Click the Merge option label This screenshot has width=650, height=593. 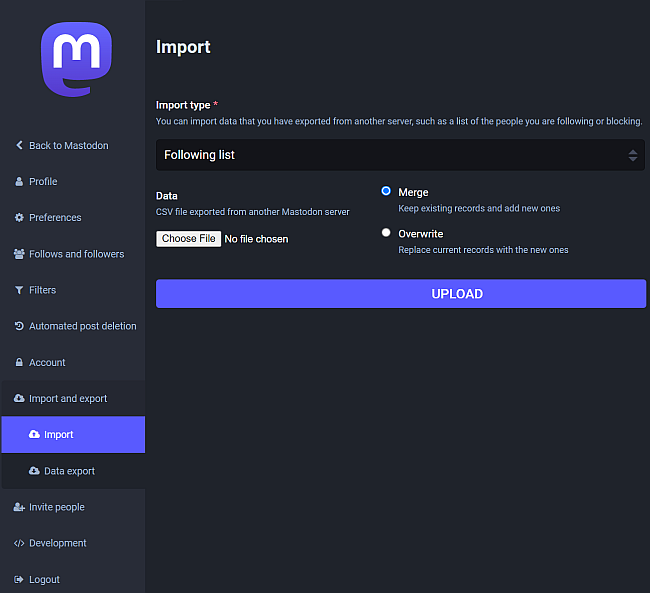[x=413, y=192]
